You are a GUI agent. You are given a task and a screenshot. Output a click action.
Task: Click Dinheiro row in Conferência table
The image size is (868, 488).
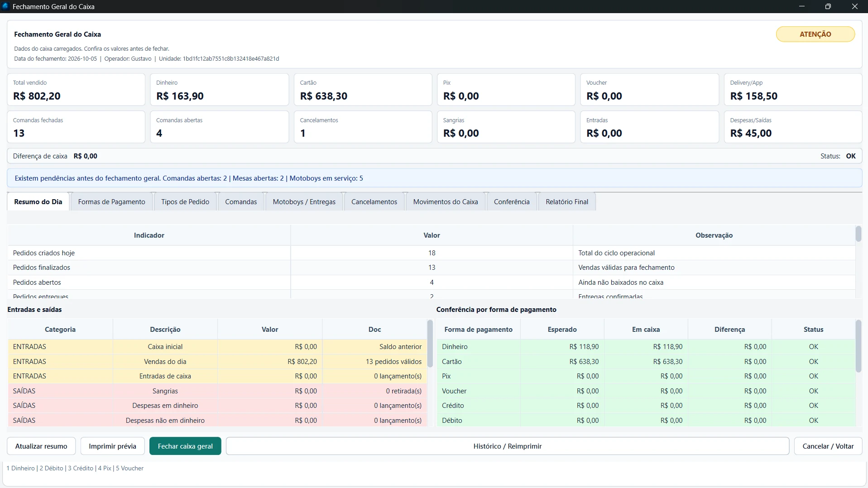coord(646,347)
